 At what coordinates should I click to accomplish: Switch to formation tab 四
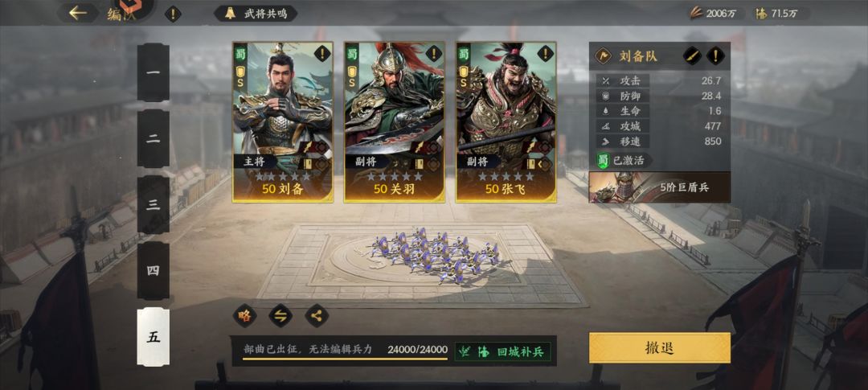(x=154, y=270)
